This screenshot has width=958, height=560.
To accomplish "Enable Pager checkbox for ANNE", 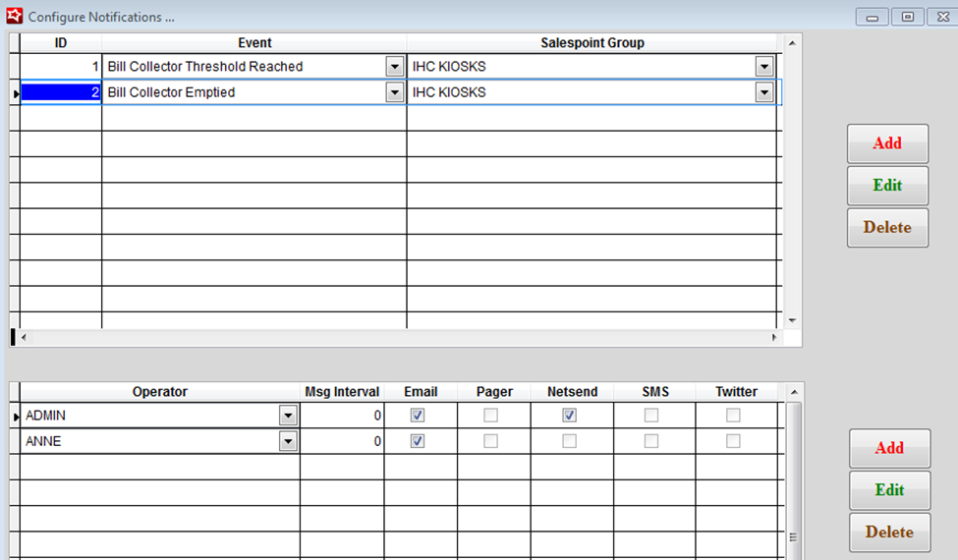I will (491, 441).
